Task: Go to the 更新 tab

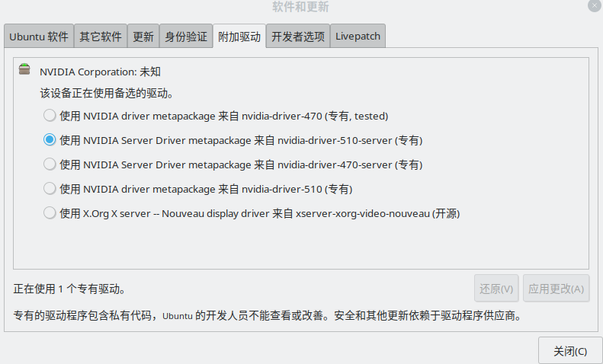Action: coord(143,36)
